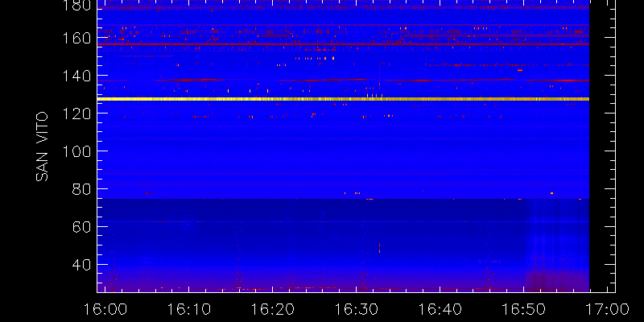The width and height of the screenshot is (644, 322).
Task: Click the 60 frequency axis label
Action: tap(81, 227)
